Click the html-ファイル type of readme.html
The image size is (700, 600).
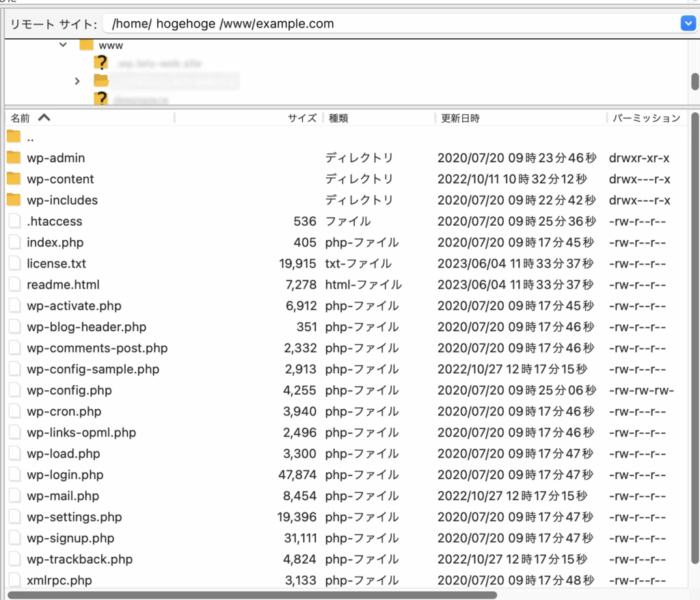tap(364, 285)
